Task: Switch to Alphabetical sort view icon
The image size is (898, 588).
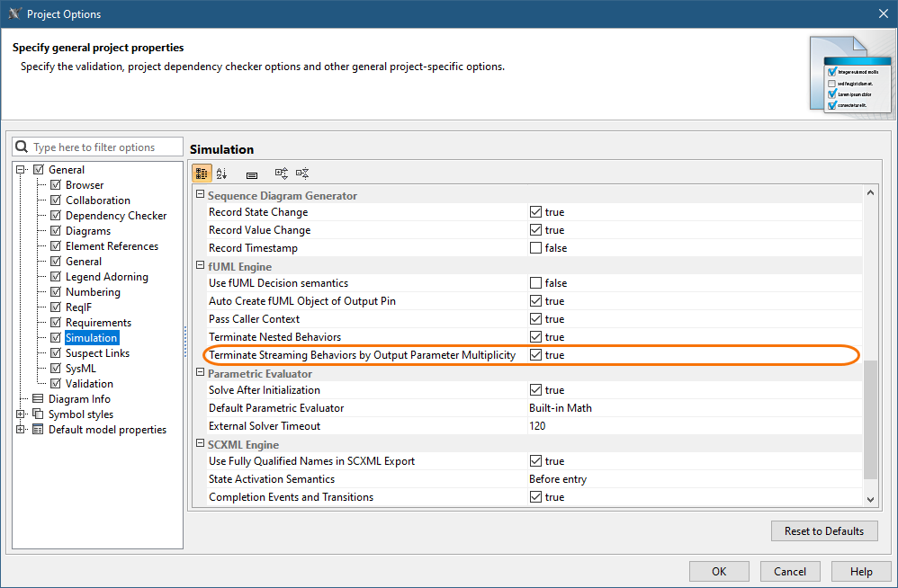Action: 222,174
